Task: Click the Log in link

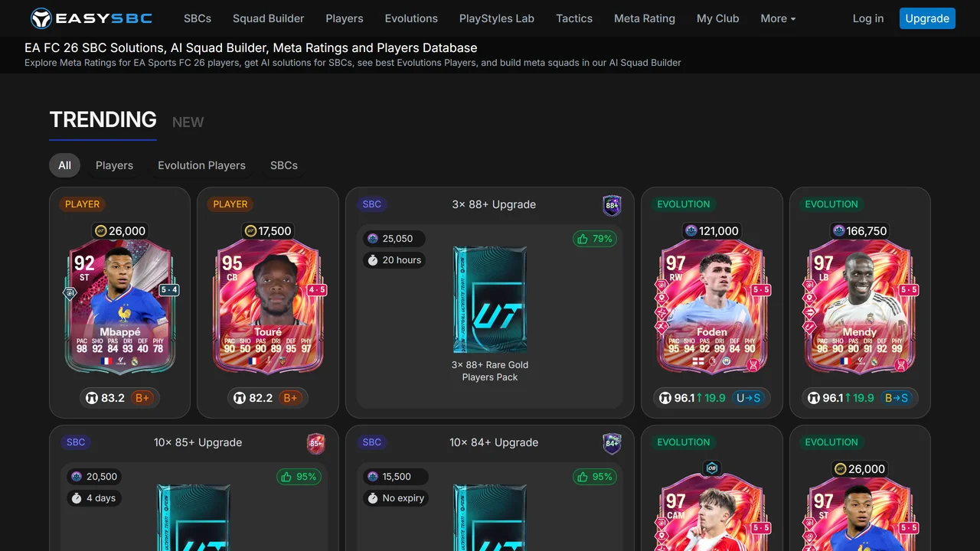Action: click(x=868, y=18)
